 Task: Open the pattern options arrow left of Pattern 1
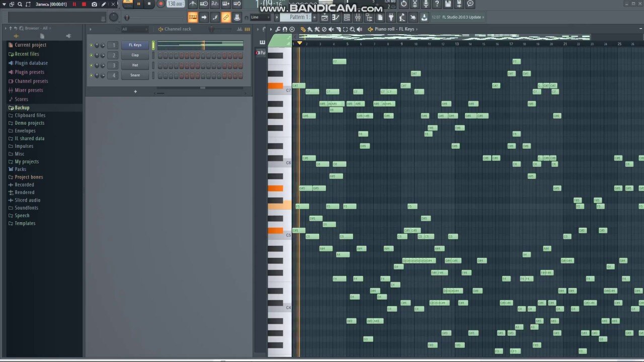coord(277,17)
